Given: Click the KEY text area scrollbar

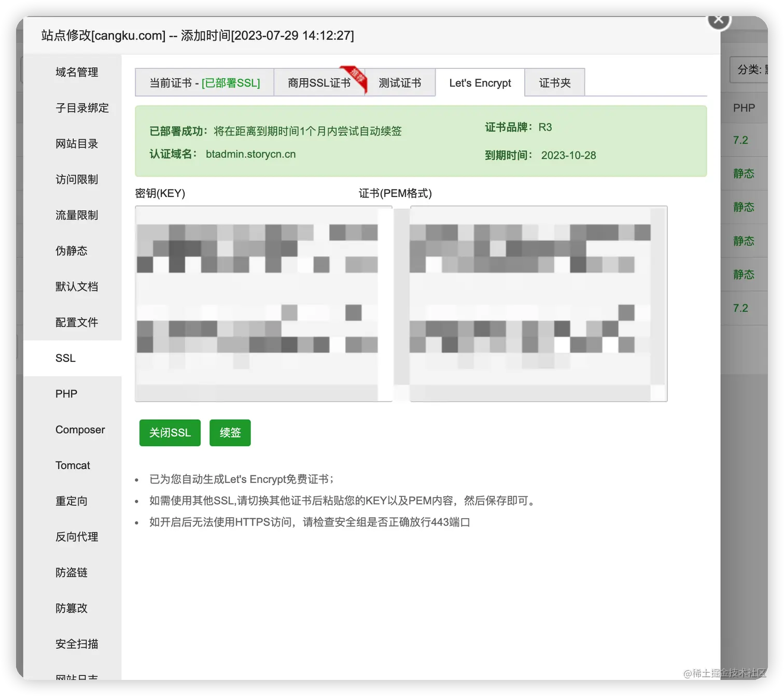Looking at the screenshot, I should (x=385, y=304).
